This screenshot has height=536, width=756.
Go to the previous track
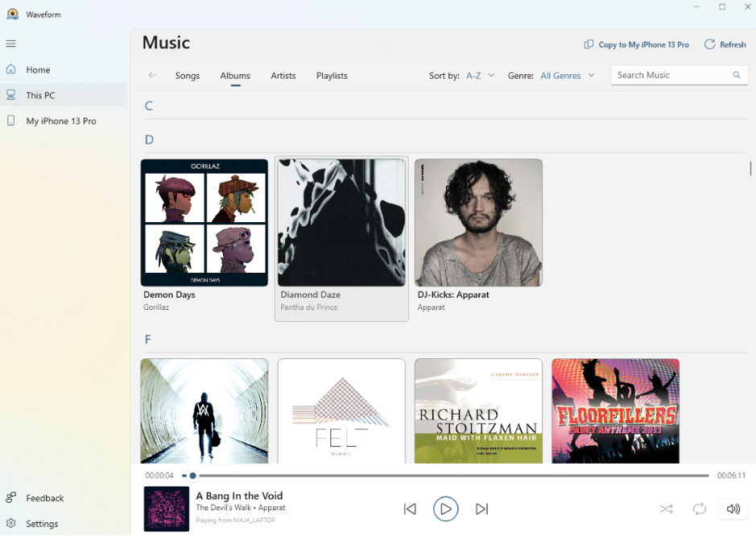coord(410,509)
